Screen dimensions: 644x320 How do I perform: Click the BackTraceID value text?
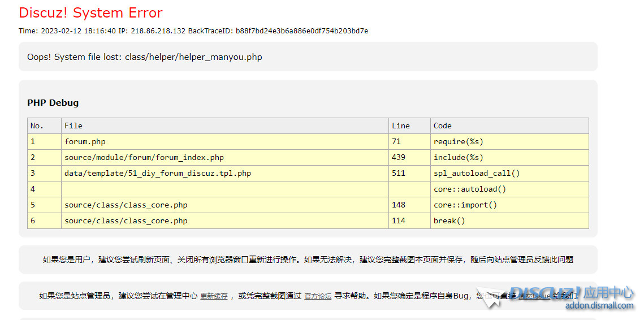click(x=302, y=31)
